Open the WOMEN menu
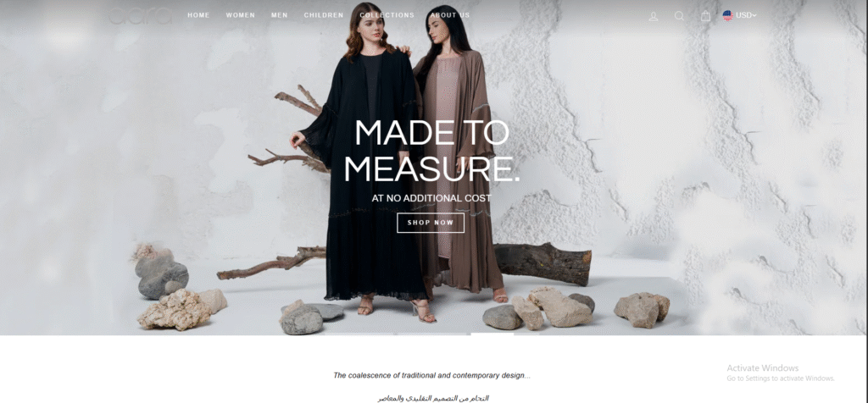This screenshot has height=403, width=868. pyautogui.click(x=241, y=15)
